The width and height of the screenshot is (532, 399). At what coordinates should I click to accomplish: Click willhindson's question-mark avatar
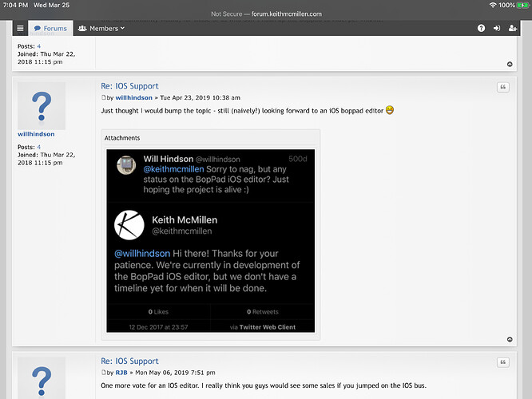click(x=42, y=106)
